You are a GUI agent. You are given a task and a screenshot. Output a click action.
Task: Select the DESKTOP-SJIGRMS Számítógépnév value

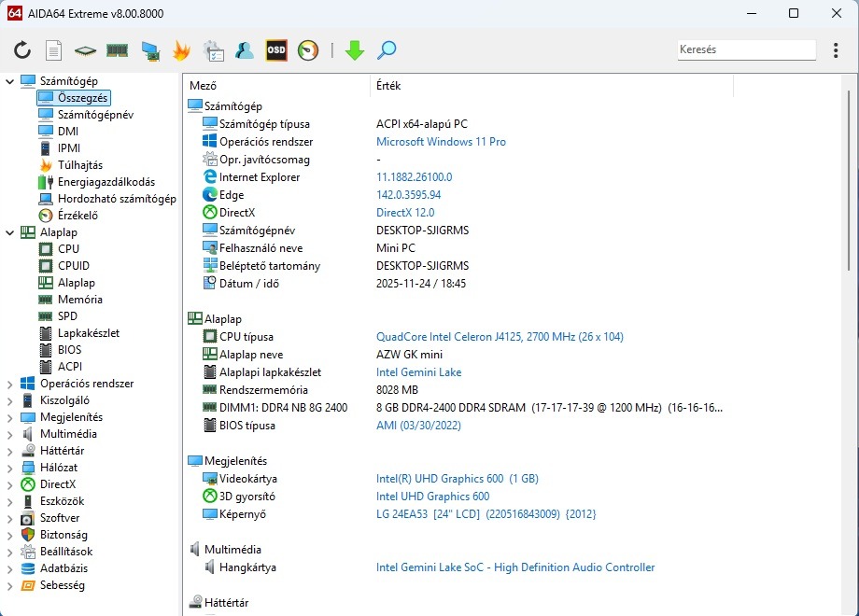pyautogui.click(x=422, y=231)
